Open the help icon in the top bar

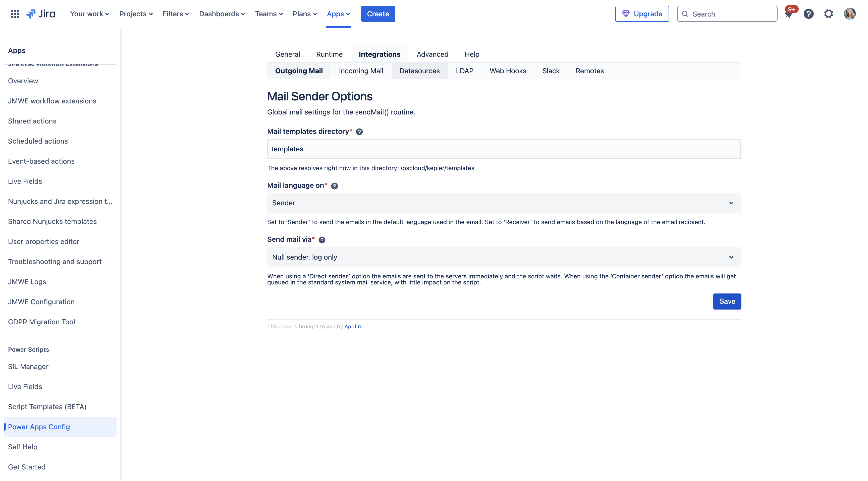click(x=809, y=14)
